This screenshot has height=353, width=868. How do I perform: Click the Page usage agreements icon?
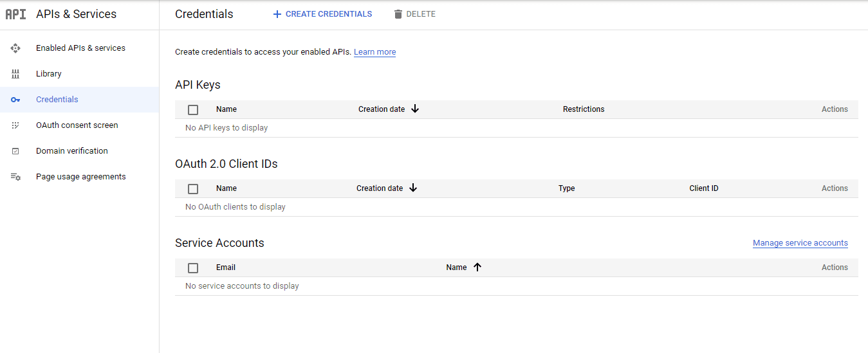point(15,177)
